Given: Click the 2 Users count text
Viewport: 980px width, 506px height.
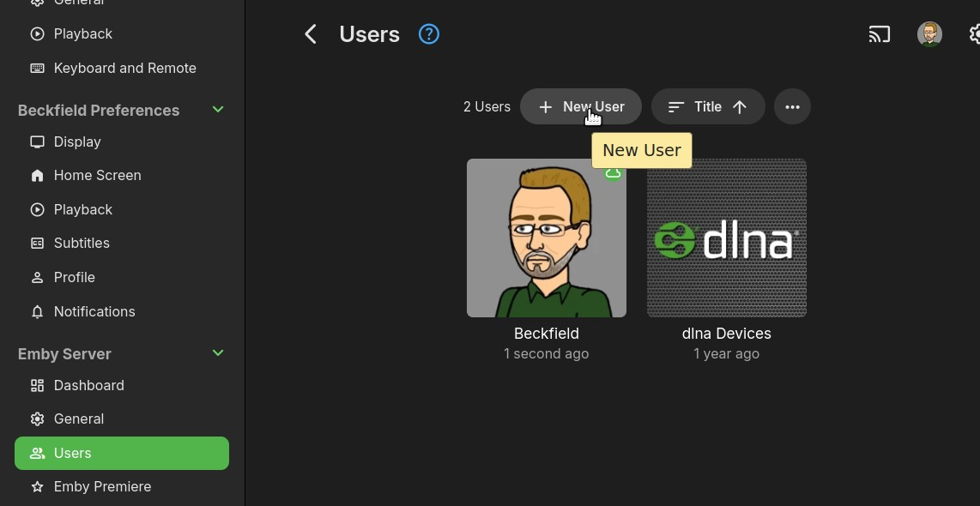Looking at the screenshot, I should (487, 107).
